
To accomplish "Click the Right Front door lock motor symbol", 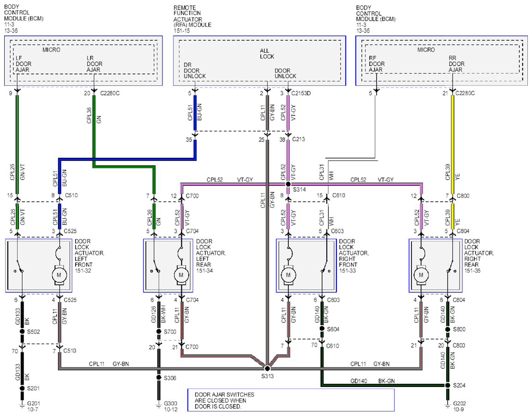I will [288, 274].
